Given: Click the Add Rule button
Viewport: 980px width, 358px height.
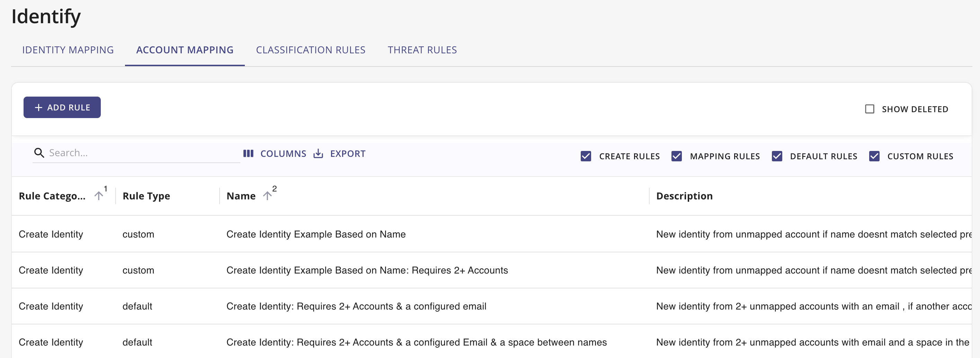Looking at the screenshot, I should (x=62, y=107).
